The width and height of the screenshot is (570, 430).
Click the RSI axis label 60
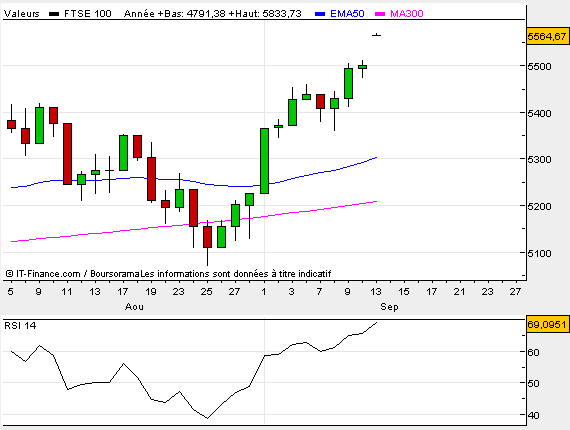tap(534, 352)
